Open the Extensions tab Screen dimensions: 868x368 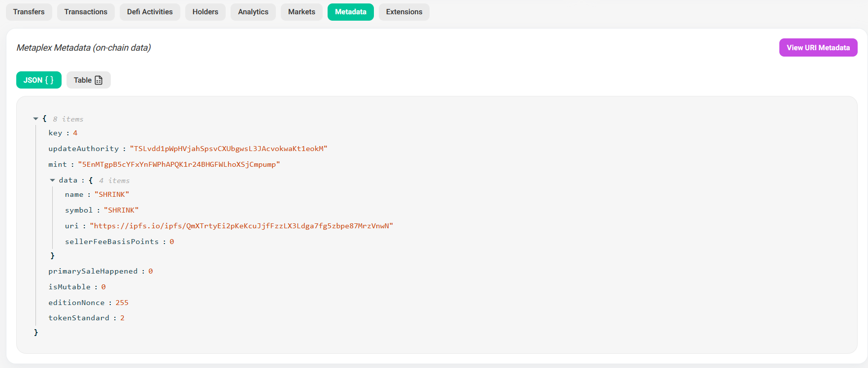pos(404,12)
